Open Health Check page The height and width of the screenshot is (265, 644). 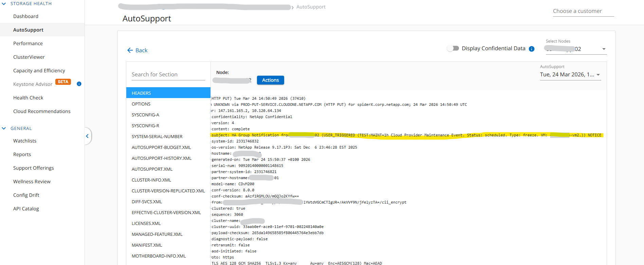[28, 98]
